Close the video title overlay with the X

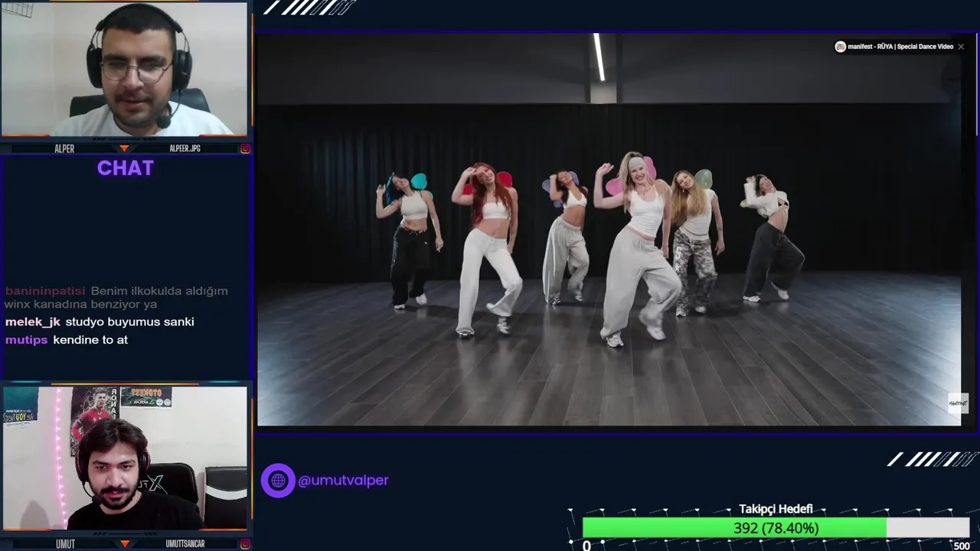coord(961,47)
